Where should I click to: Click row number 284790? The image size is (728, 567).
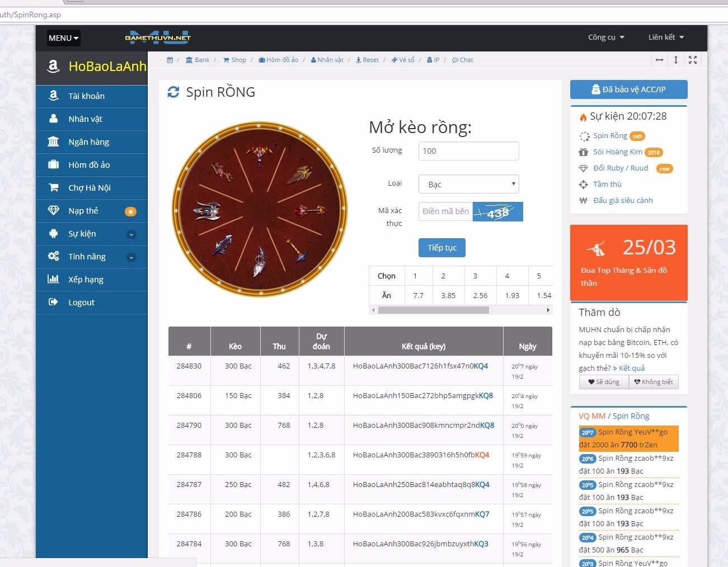coord(189,426)
